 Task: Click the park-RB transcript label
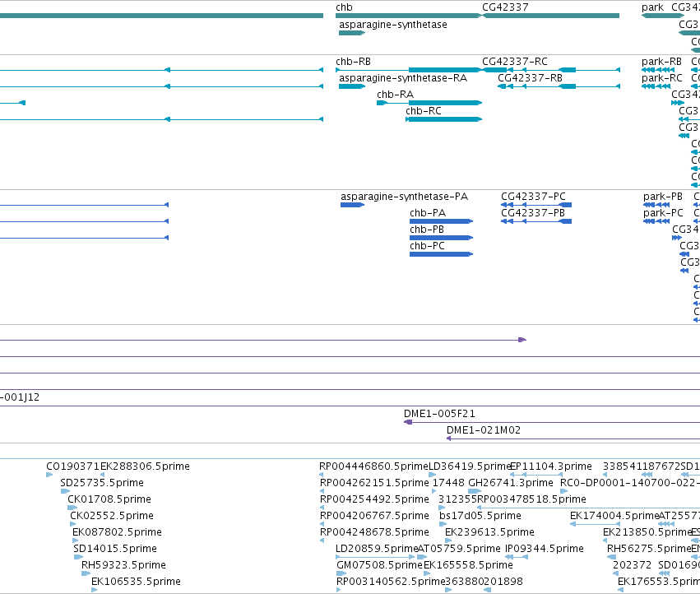point(661,62)
